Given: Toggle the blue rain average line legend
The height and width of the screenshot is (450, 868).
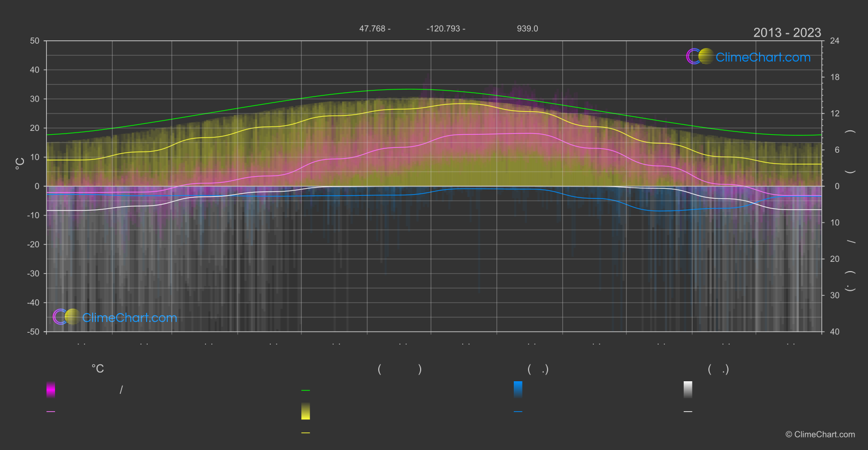Looking at the screenshot, I should pyautogui.click(x=518, y=411).
